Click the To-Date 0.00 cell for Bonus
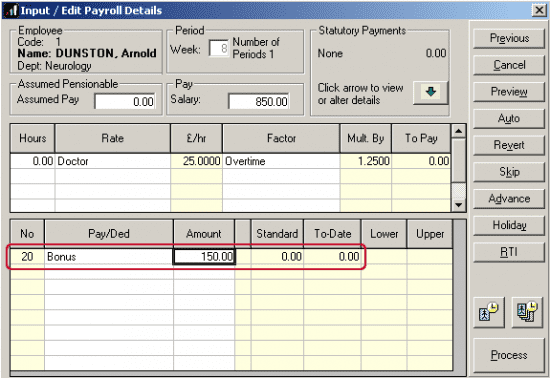Screen dimensions: 550x378 point(332,257)
